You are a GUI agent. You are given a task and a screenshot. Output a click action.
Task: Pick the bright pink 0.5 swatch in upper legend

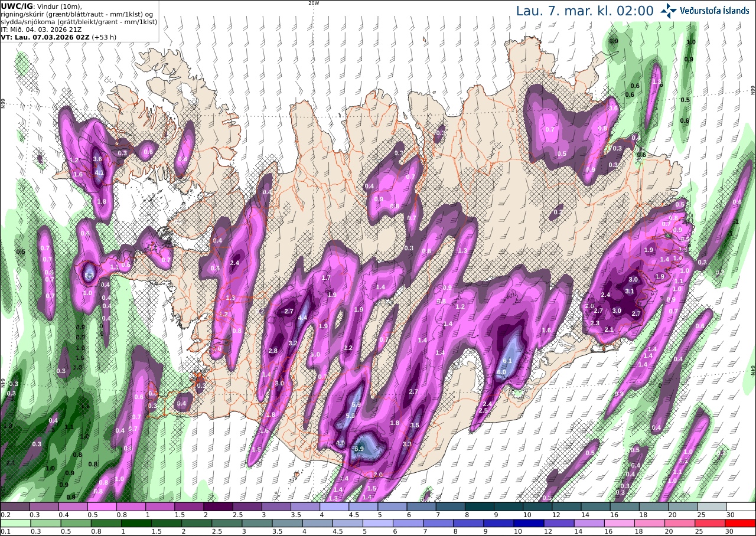[102, 506]
